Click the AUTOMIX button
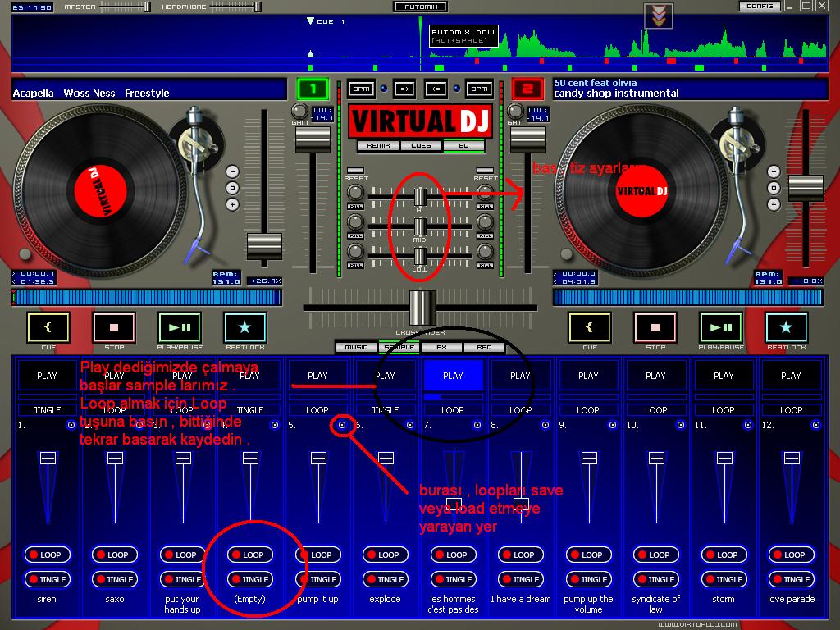Image resolution: width=840 pixels, height=630 pixels. [421, 7]
